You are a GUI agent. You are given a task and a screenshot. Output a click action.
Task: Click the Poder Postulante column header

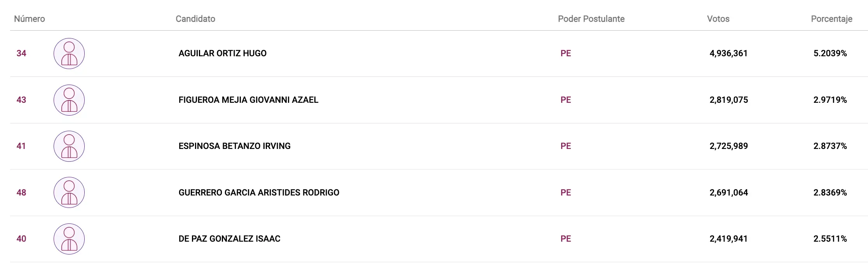(591, 19)
